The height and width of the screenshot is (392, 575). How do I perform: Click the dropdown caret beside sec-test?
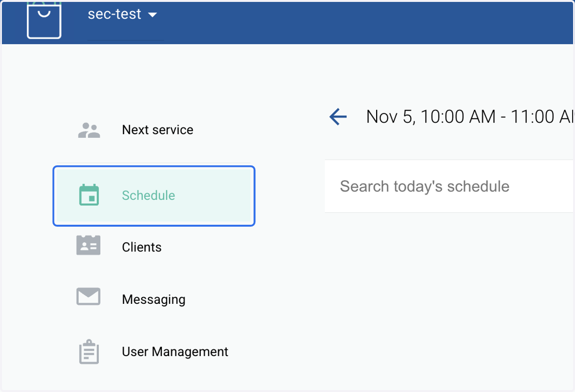152,15
